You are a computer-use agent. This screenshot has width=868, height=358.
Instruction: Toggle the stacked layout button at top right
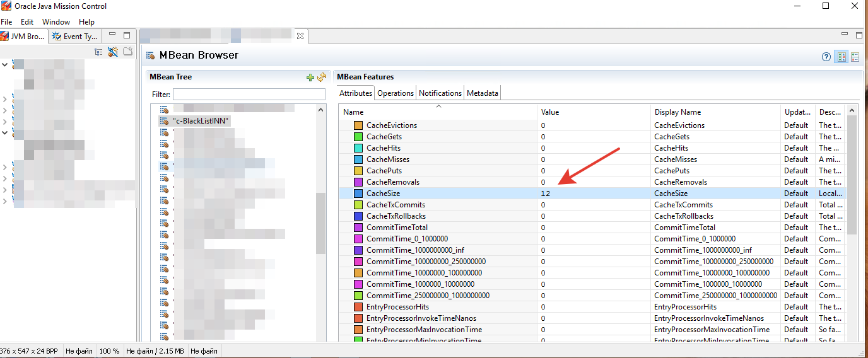(855, 57)
